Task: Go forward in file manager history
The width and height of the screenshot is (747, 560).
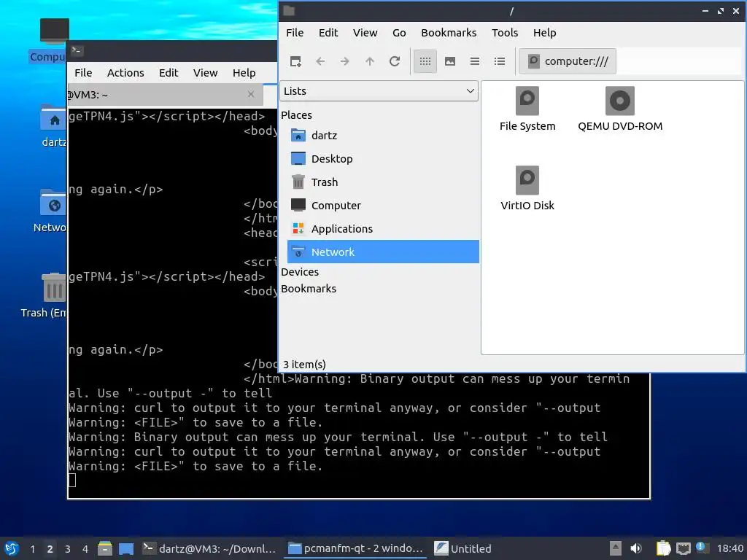Action: [345, 61]
